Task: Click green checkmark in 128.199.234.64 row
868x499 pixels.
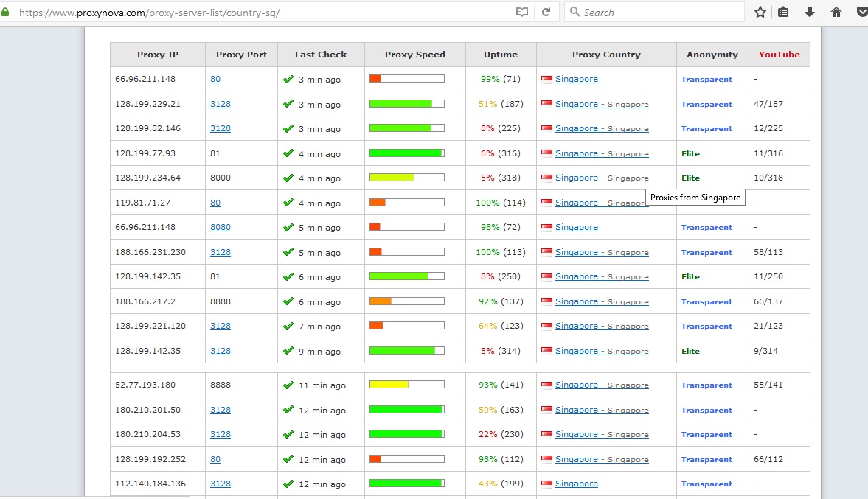Action: click(x=288, y=178)
